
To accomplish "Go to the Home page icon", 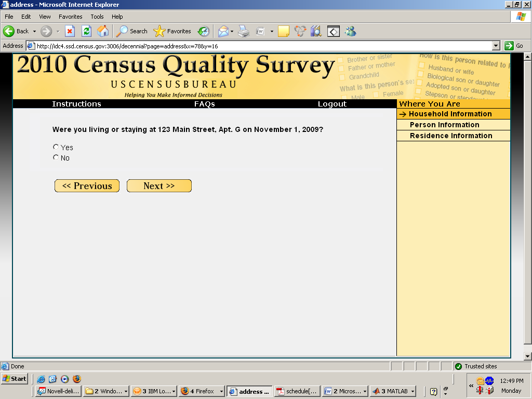I will click(103, 31).
